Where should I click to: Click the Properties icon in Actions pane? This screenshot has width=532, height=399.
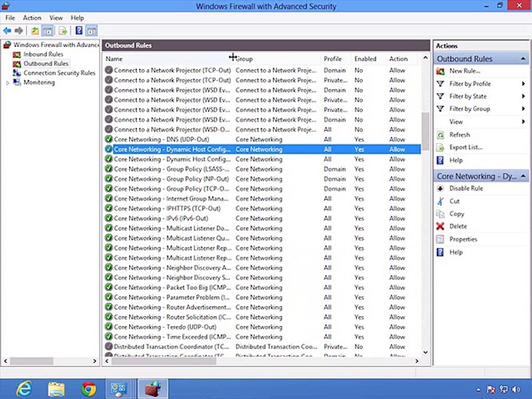(441, 239)
